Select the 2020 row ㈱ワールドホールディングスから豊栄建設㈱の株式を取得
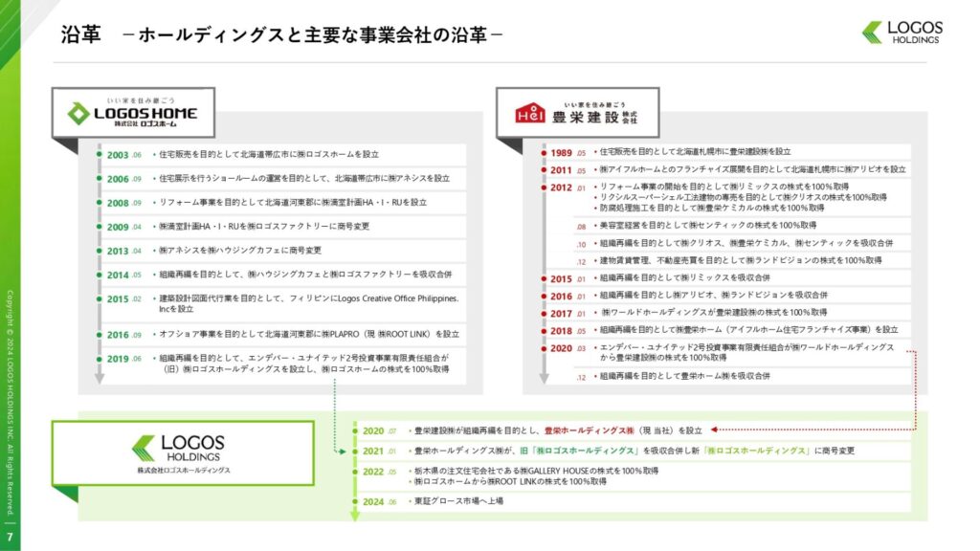The height and width of the screenshot is (551, 980). 746,352
